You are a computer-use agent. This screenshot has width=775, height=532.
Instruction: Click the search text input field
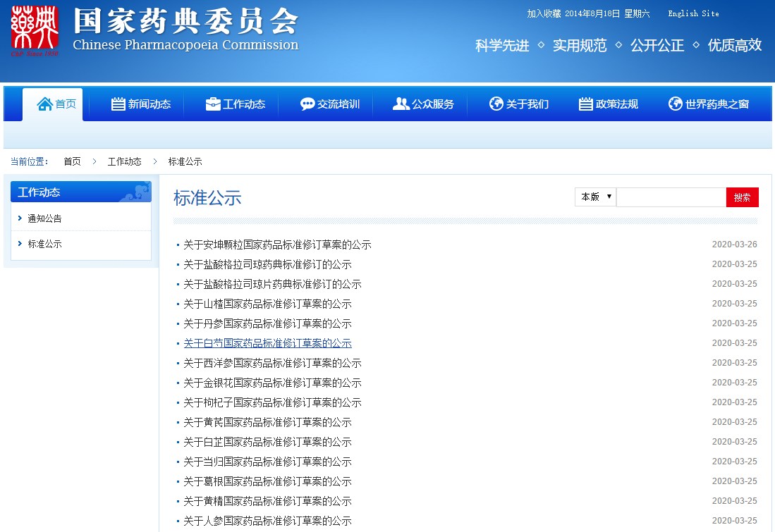pyautogui.click(x=671, y=197)
